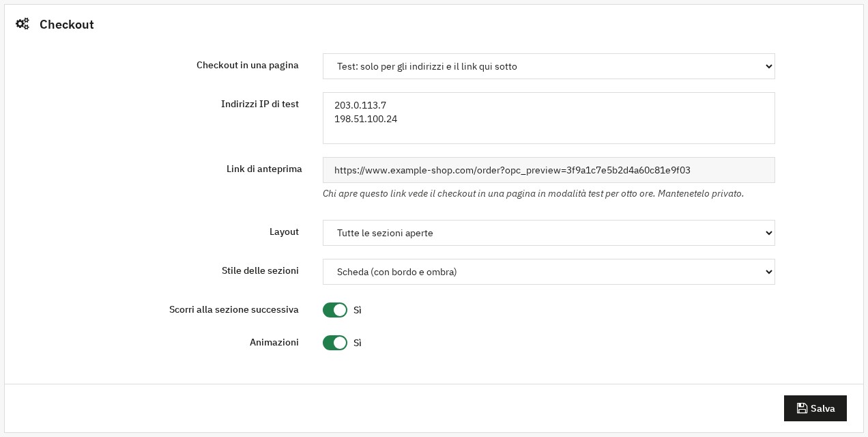Click the gears icon beside Checkout heading
The image size is (868, 437).
tap(23, 25)
